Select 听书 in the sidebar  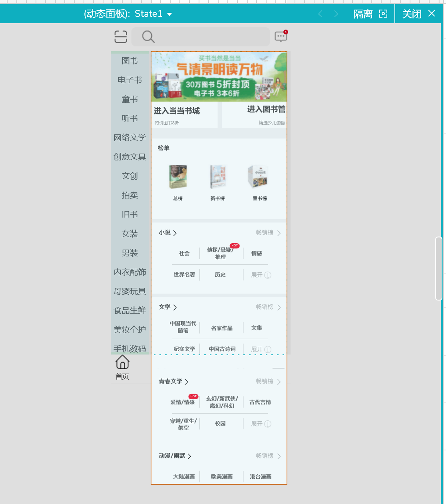pos(130,118)
